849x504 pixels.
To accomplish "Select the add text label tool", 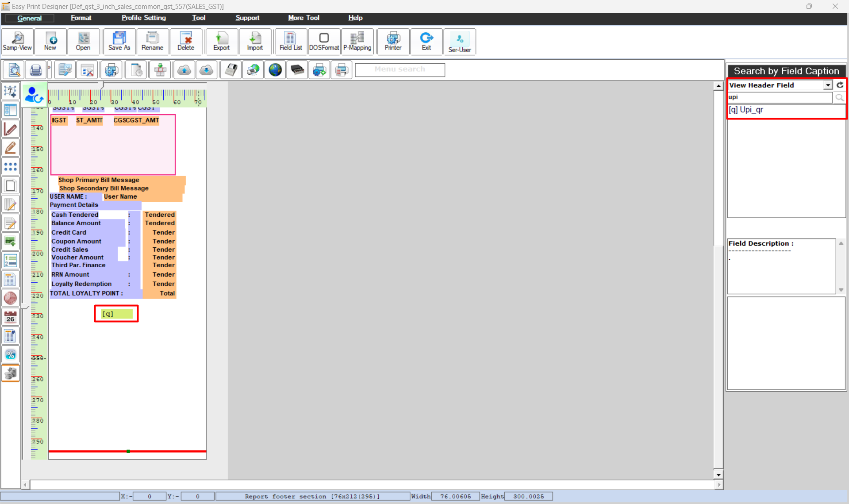I will tap(10, 91).
